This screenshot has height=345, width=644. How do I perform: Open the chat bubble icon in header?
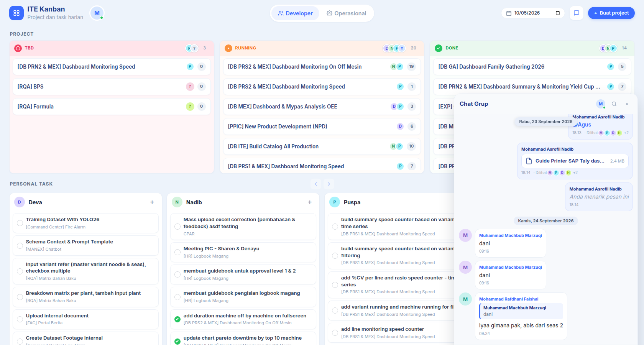(x=576, y=13)
